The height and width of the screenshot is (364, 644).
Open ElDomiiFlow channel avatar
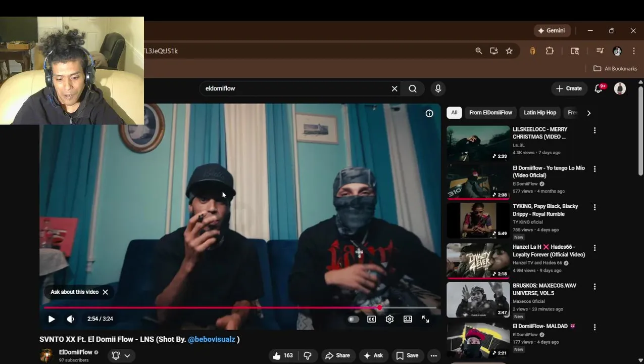(46, 355)
